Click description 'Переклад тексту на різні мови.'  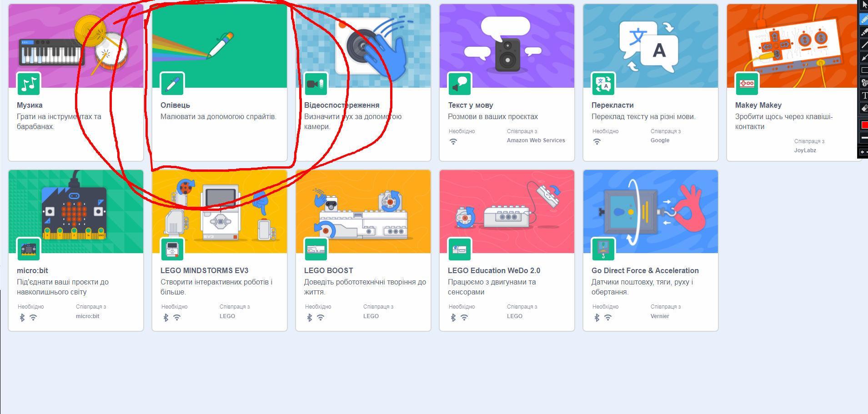(x=643, y=117)
